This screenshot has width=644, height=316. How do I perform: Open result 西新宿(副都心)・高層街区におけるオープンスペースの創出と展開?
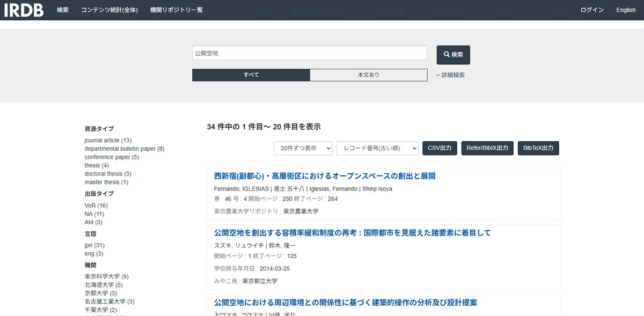coord(325,176)
